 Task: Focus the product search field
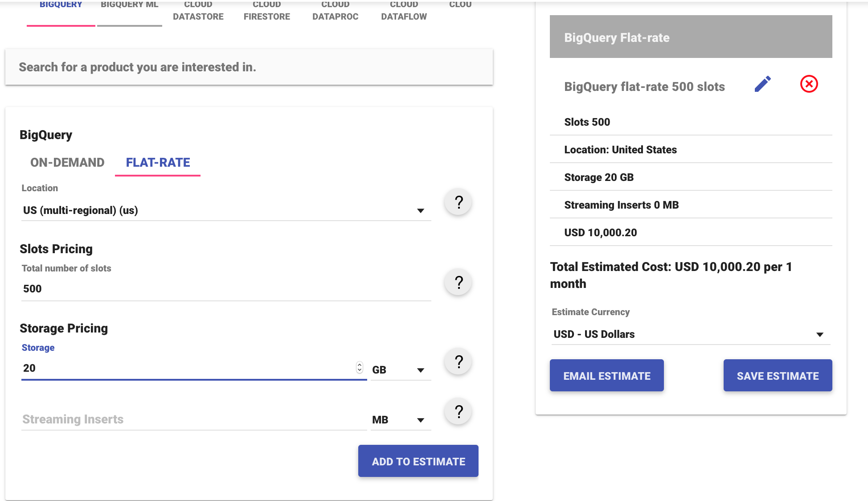(x=249, y=67)
